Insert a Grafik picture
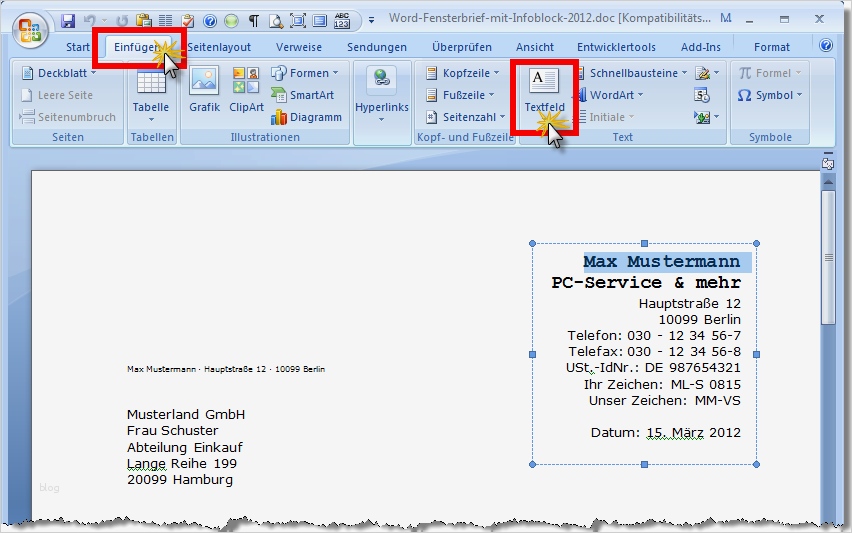The width and height of the screenshot is (852, 533). (x=204, y=90)
